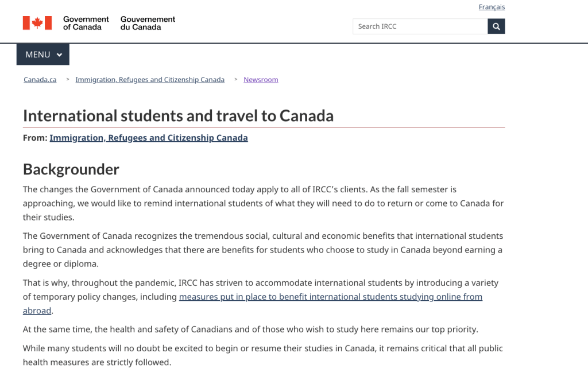This screenshot has width=588, height=372.
Task: Click the magnifying glass search button
Action: pos(496,26)
